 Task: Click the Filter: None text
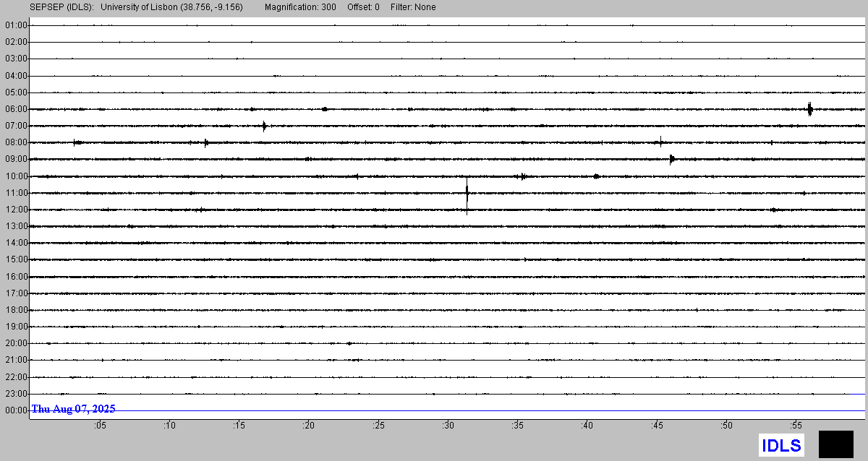tap(412, 7)
